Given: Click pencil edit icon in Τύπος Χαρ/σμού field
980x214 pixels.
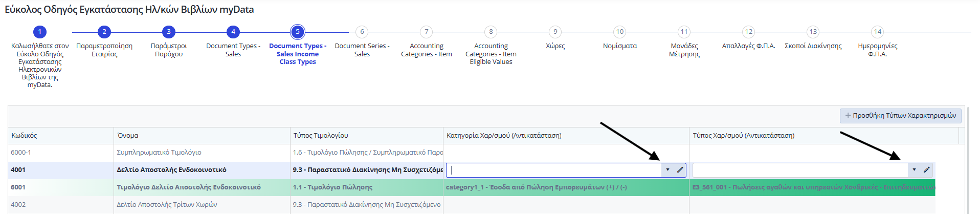Looking at the screenshot, I should pyautogui.click(x=926, y=170).
